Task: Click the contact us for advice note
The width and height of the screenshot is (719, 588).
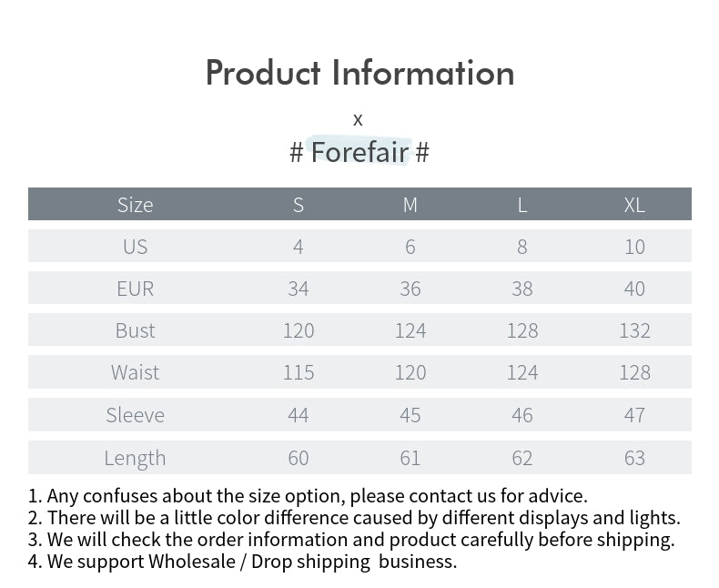Action: [x=308, y=496]
